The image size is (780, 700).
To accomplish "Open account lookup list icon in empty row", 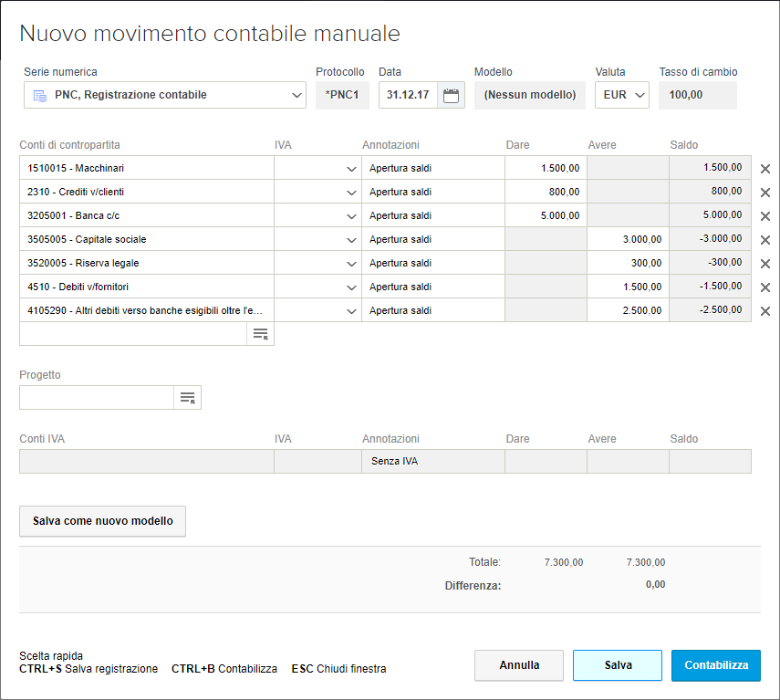I will [x=260, y=334].
